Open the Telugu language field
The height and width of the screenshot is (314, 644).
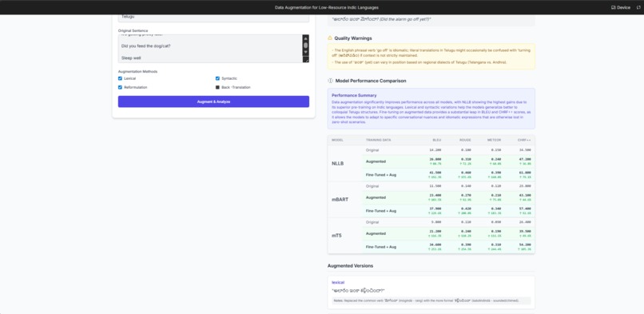pos(213,18)
